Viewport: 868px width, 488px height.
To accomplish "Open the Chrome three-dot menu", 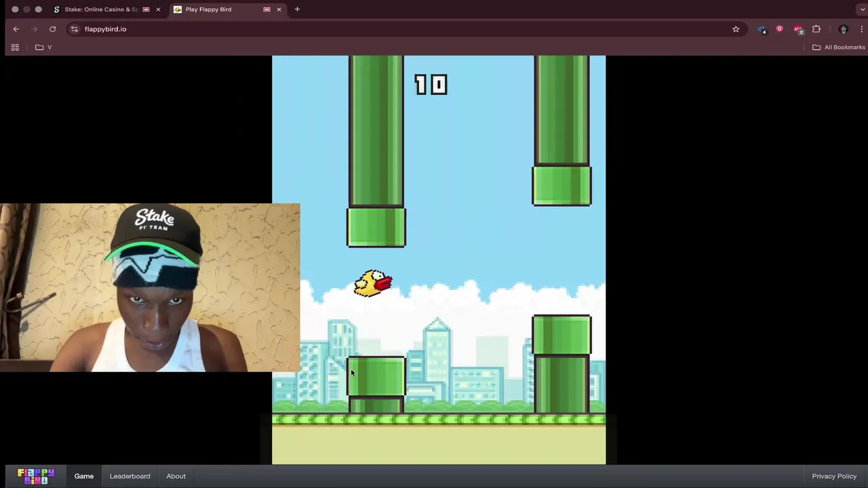I will 861,29.
